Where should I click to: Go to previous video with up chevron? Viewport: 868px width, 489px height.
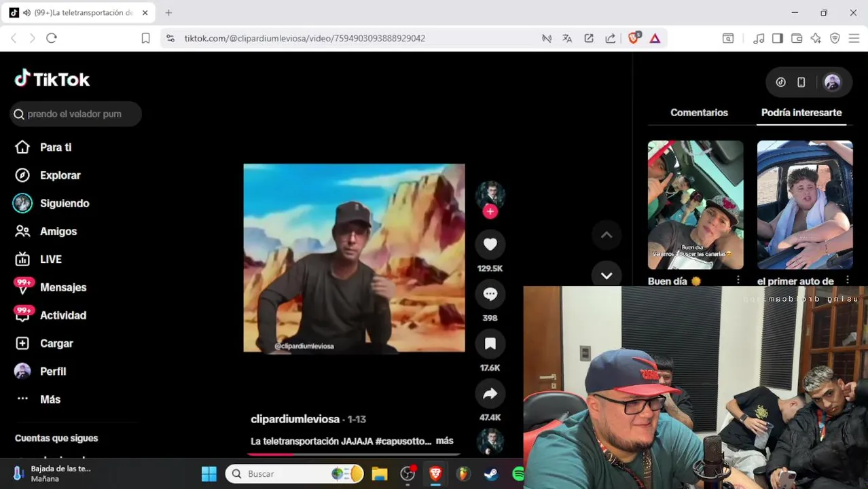pos(607,235)
